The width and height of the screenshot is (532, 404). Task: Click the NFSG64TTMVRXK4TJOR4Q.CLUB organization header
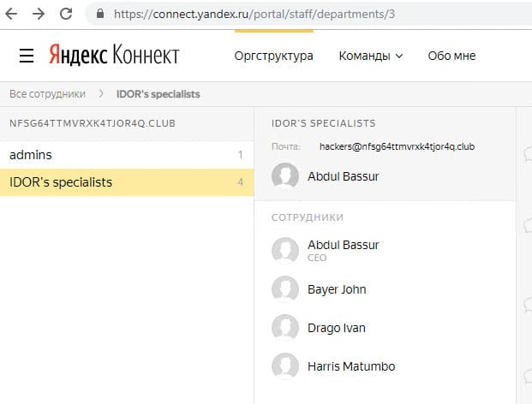tap(93, 123)
